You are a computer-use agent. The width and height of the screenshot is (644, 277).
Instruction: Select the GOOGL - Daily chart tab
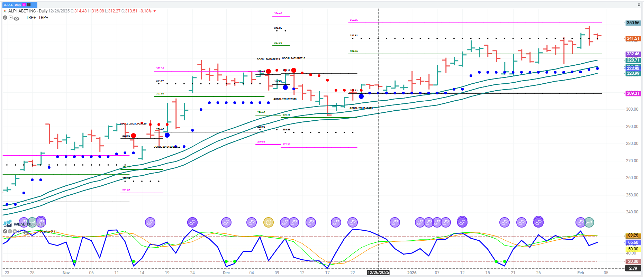pyautogui.click(x=12, y=5)
